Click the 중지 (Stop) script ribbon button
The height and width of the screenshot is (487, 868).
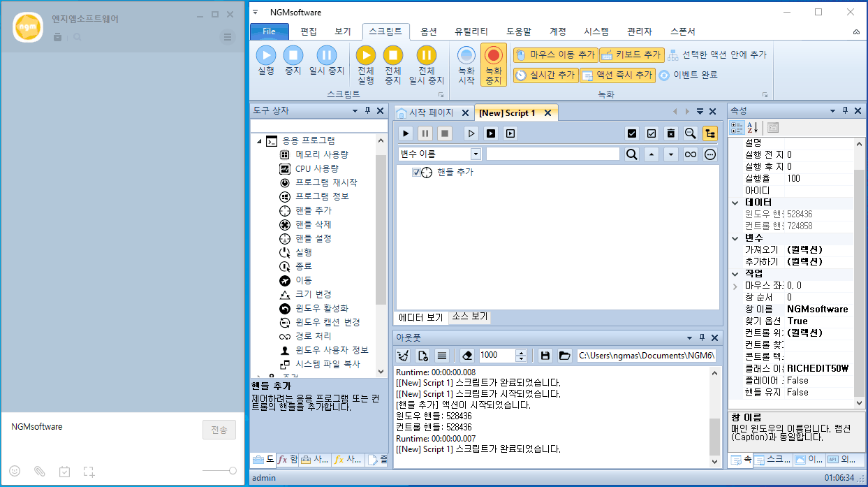(x=293, y=61)
